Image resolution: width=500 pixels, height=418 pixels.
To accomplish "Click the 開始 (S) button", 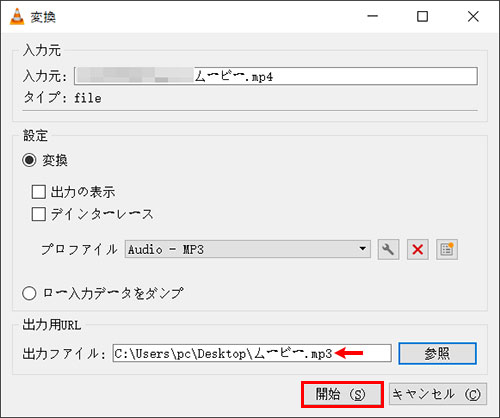I will pyautogui.click(x=342, y=394).
